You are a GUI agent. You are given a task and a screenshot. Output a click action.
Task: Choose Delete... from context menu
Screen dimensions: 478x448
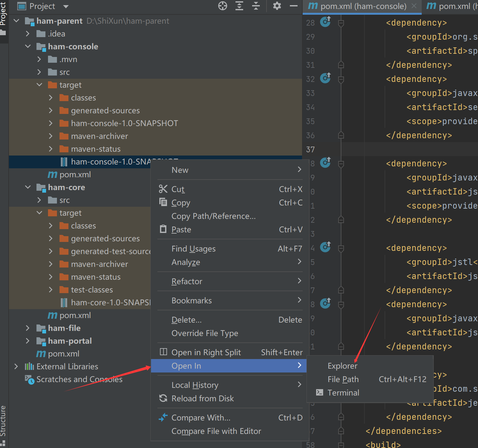(230, 320)
